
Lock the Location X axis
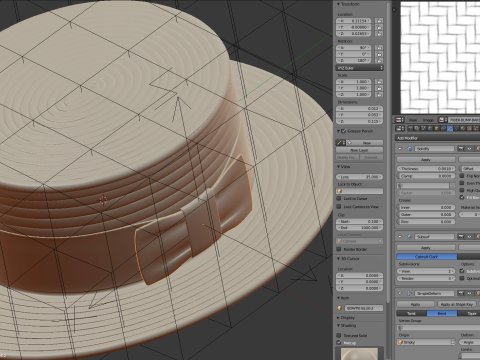pyautogui.click(x=379, y=21)
